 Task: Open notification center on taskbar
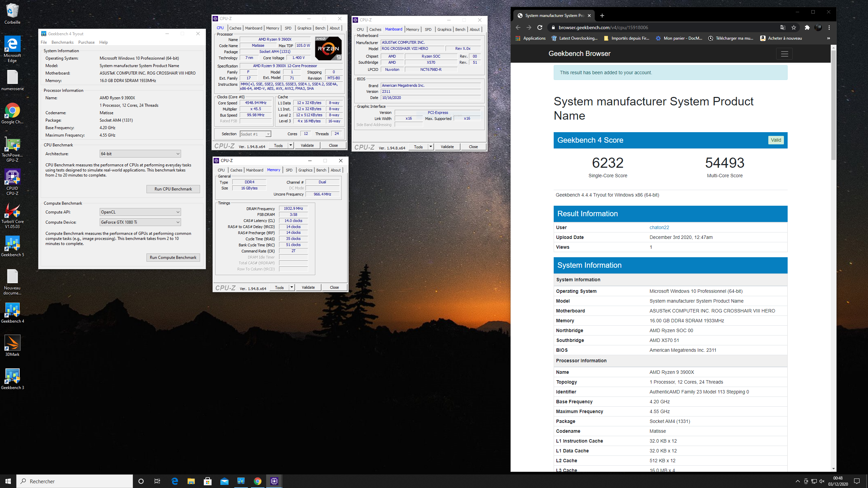coord(857,481)
